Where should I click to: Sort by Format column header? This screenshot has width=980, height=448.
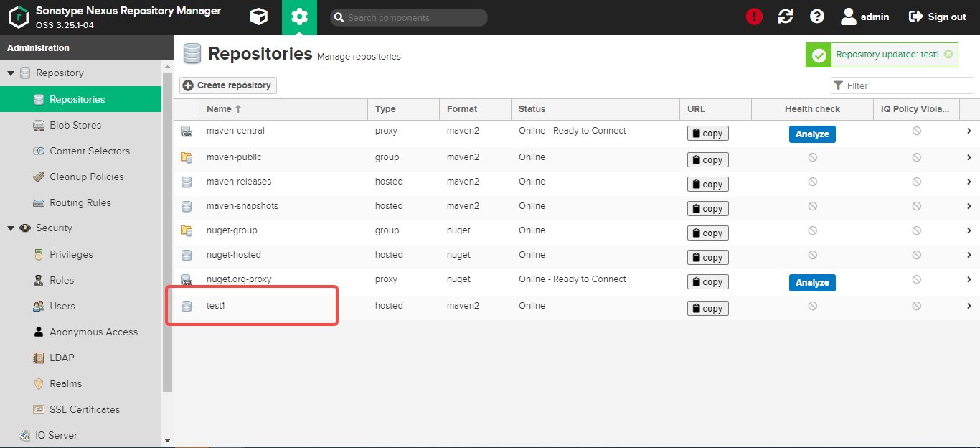(475, 109)
